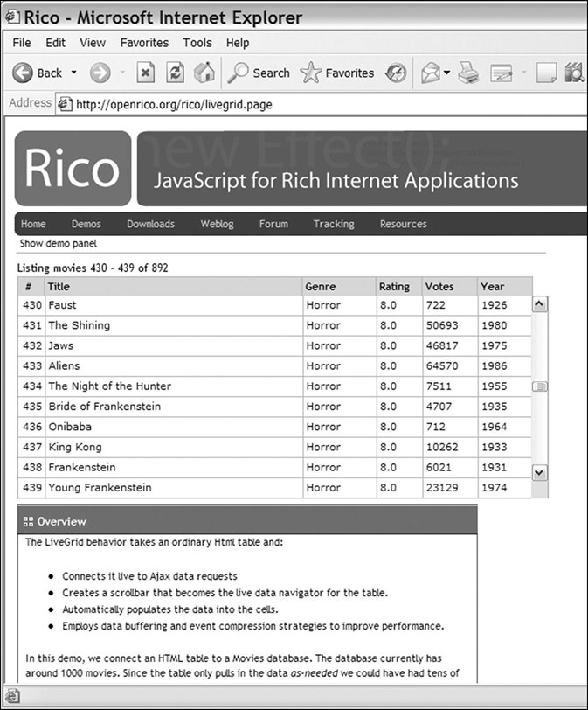This screenshot has width=588, height=710.
Task: Open the Edit menu
Action: point(55,43)
